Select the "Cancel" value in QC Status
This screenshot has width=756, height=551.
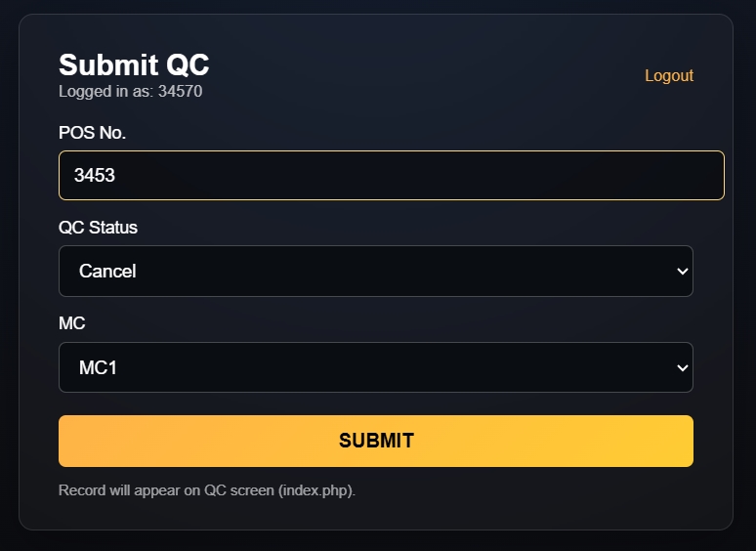[107, 272]
